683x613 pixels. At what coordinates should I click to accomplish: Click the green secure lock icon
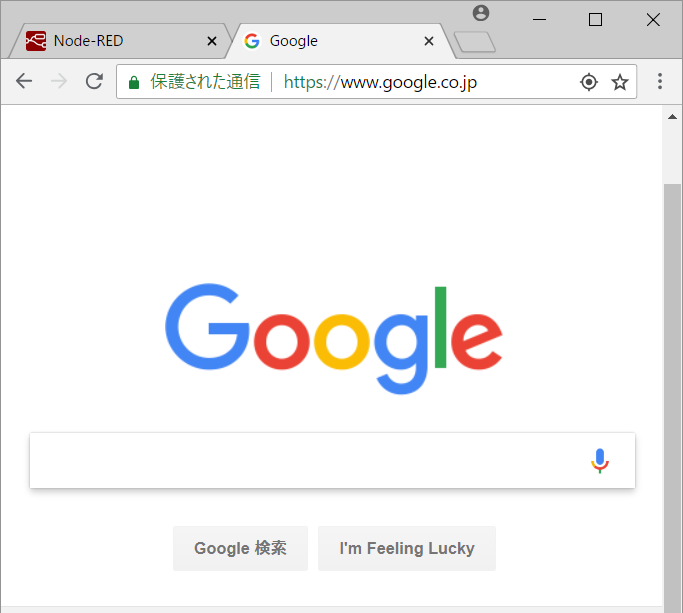134,82
